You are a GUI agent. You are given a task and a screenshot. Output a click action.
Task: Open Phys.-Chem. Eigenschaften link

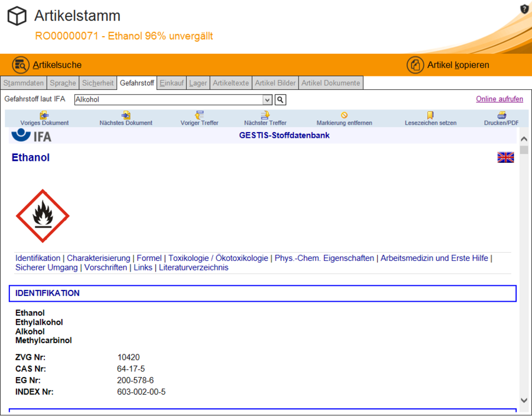coord(325,258)
